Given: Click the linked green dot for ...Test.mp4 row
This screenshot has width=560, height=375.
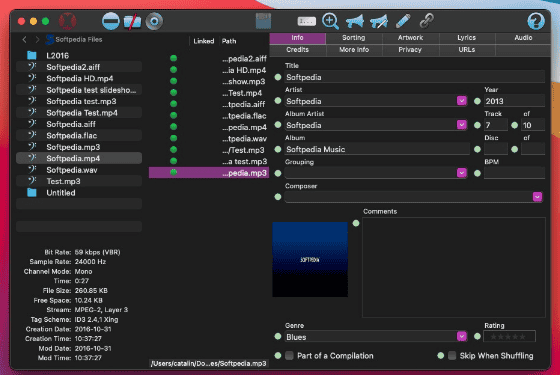Looking at the screenshot, I should (x=174, y=92).
